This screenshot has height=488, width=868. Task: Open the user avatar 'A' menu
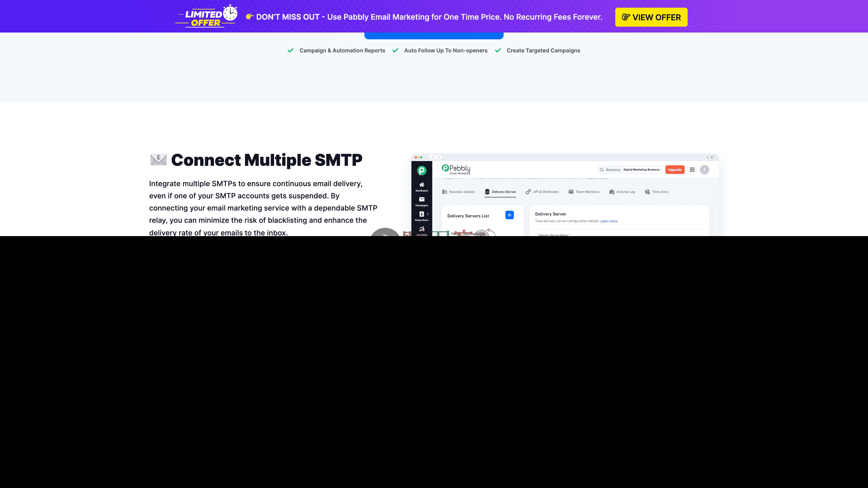(704, 170)
